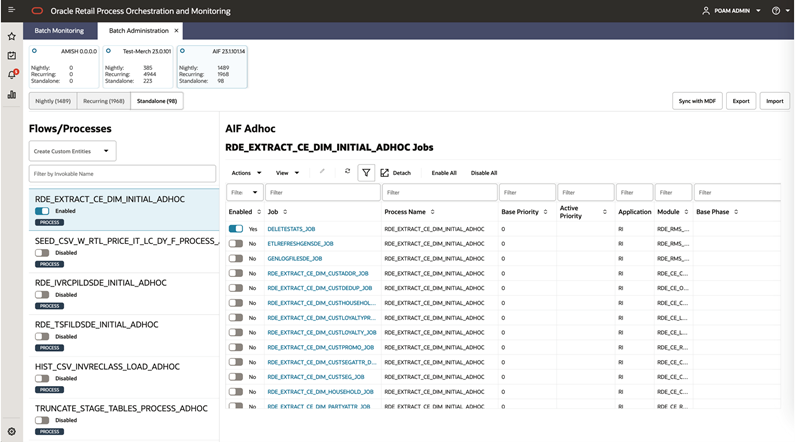Sort by Process Name column arrows
795x442 pixels.
pyautogui.click(x=432, y=212)
